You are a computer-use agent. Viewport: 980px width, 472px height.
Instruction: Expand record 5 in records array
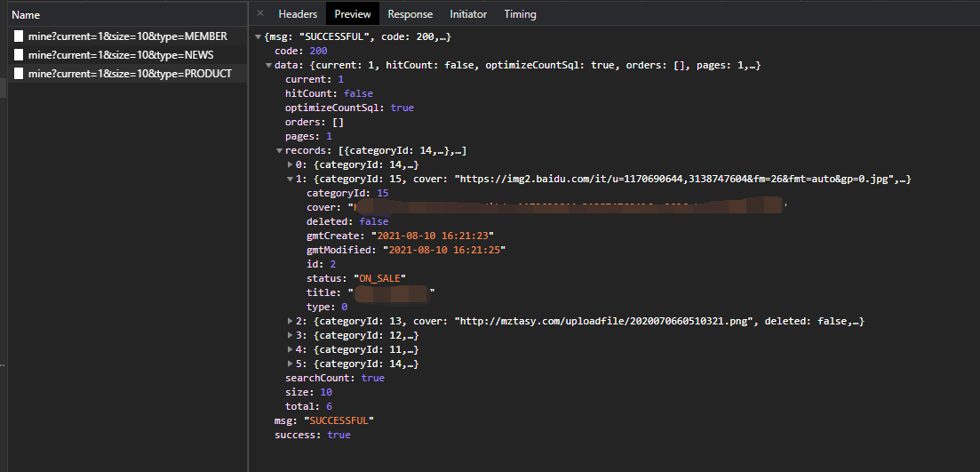click(x=291, y=364)
